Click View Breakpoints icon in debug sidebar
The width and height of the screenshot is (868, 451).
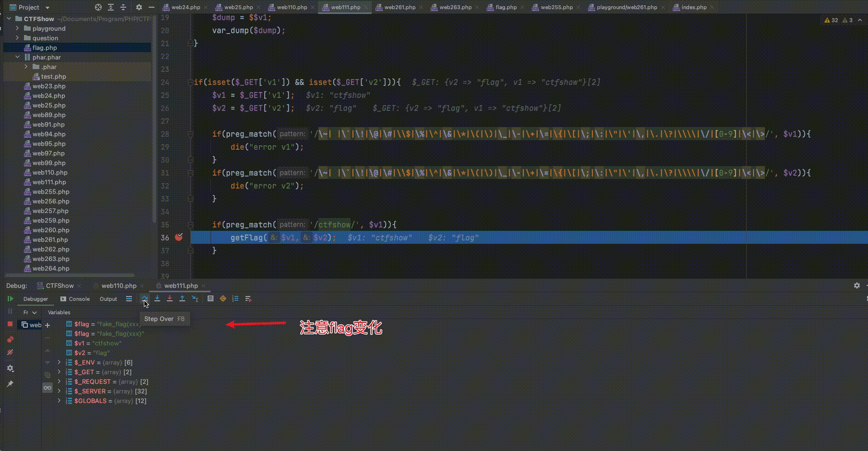tap(11, 340)
